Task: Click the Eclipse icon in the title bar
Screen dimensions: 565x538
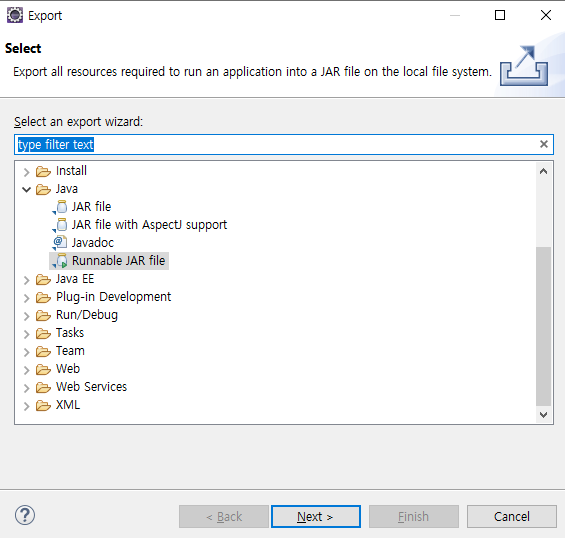Action: [x=15, y=15]
